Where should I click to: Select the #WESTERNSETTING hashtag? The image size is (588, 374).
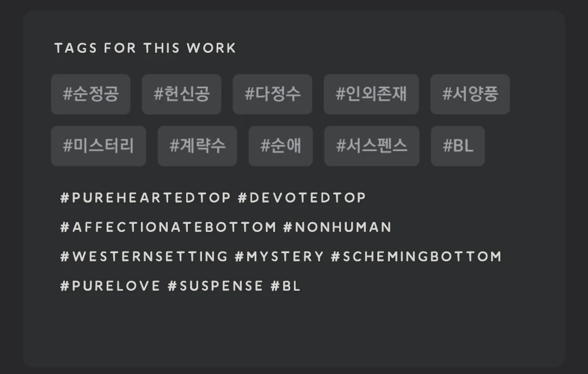(x=144, y=256)
